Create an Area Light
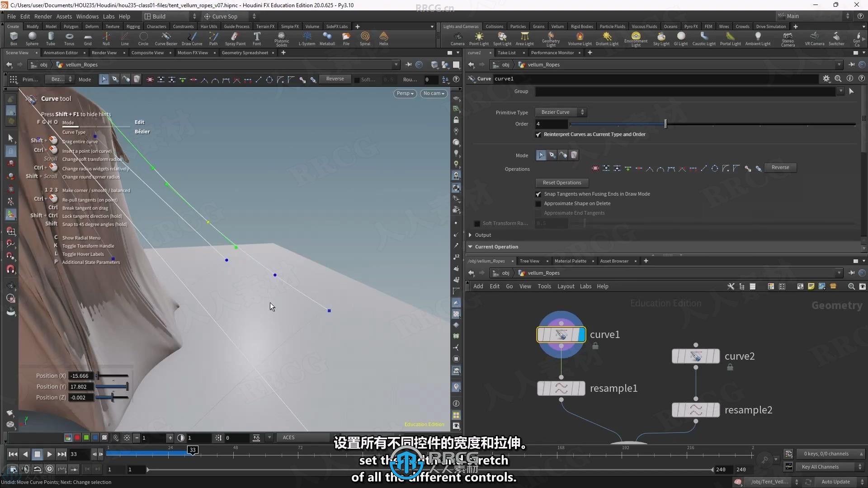This screenshot has width=868, height=488. (x=525, y=39)
